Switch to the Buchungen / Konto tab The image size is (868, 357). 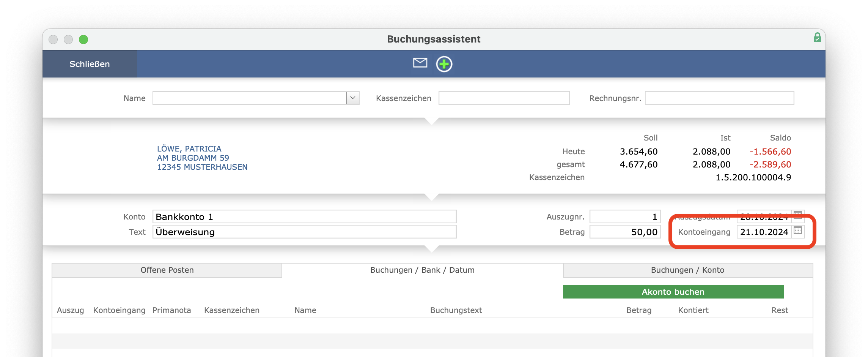click(x=687, y=270)
